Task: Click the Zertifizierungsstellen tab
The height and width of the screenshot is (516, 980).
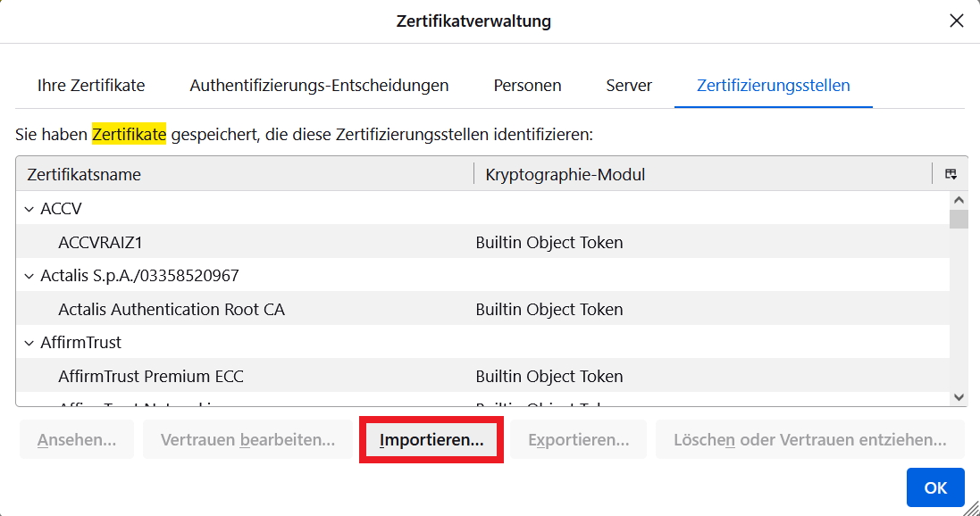Action: point(773,86)
